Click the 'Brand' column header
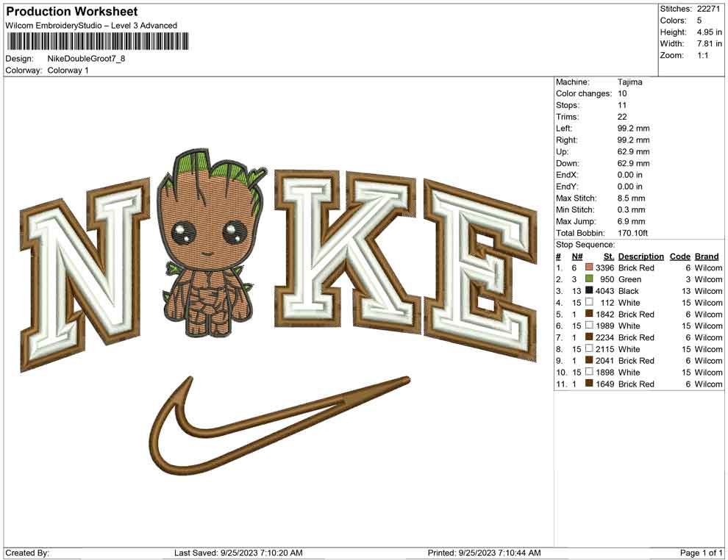 pyautogui.click(x=706, y=256)
